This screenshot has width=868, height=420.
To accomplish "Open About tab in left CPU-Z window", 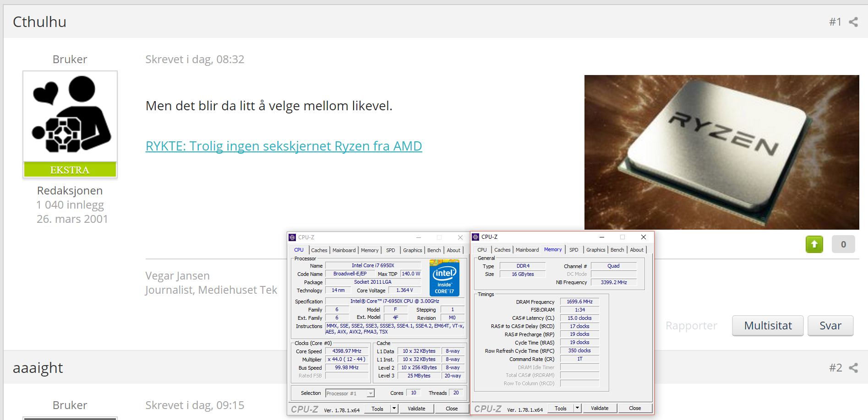I will click(453, 250).
